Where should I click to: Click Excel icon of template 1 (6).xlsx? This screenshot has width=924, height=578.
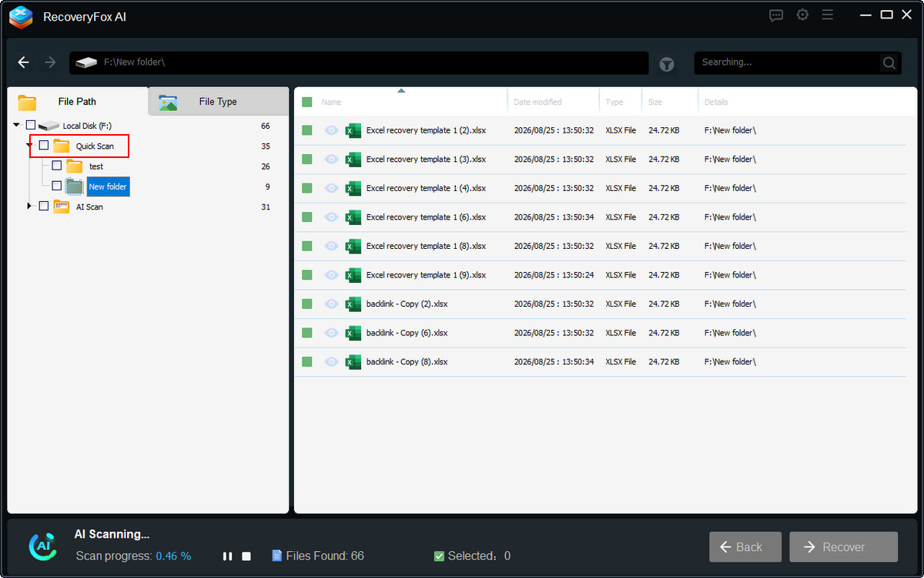point(353,217)
